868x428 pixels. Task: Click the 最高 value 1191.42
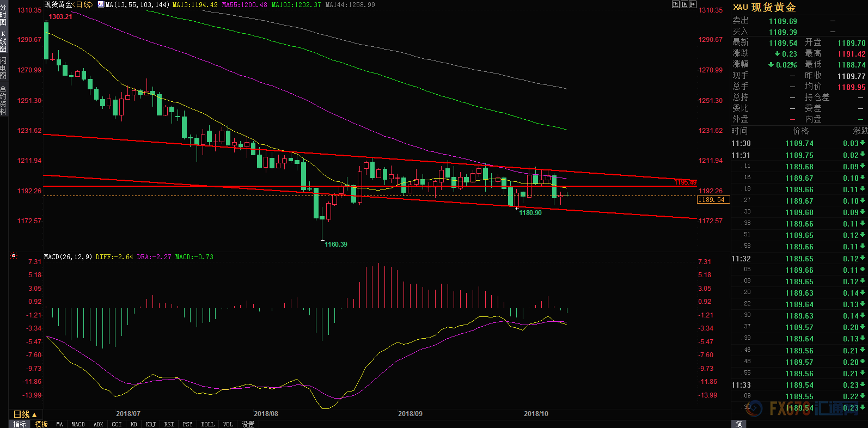852,54
